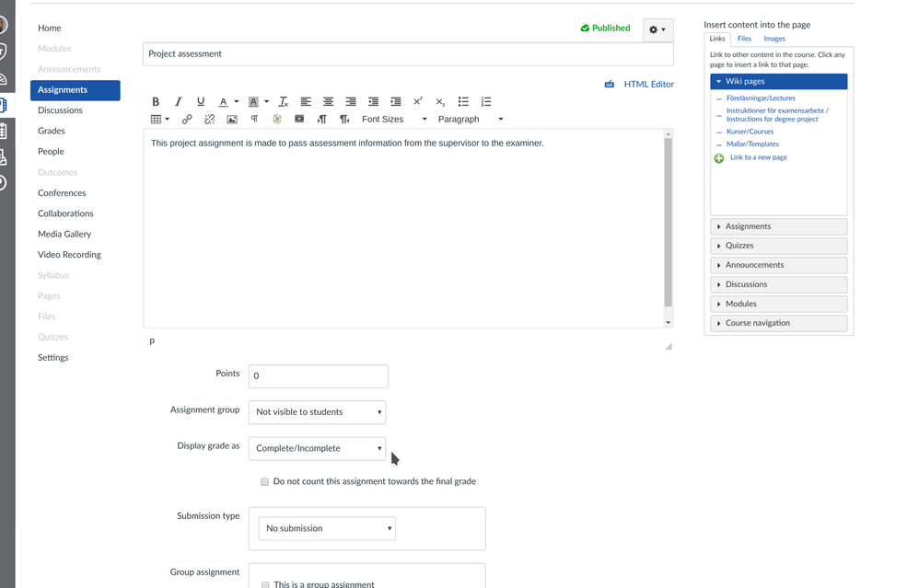The width and height of the screenshot is (919, 588).
Task: Open background color dropdown arrow
Action: (267, 102)
